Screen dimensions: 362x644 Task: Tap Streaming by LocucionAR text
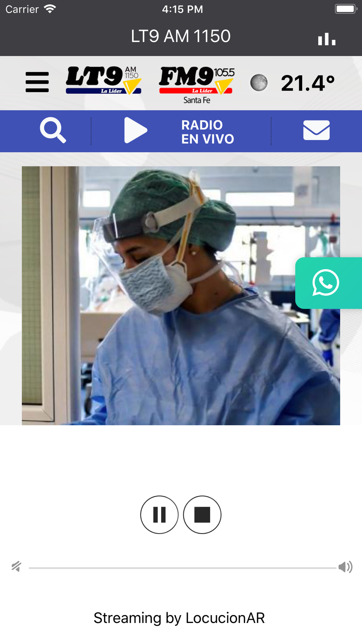pos(179,618)
